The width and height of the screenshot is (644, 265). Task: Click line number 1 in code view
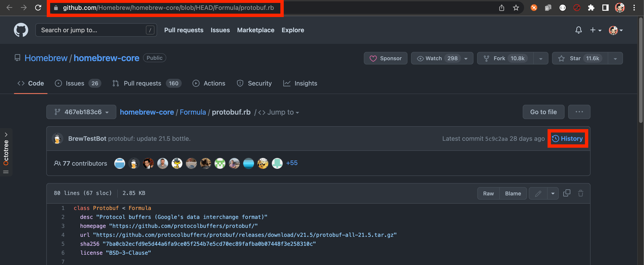click(63, 208)
